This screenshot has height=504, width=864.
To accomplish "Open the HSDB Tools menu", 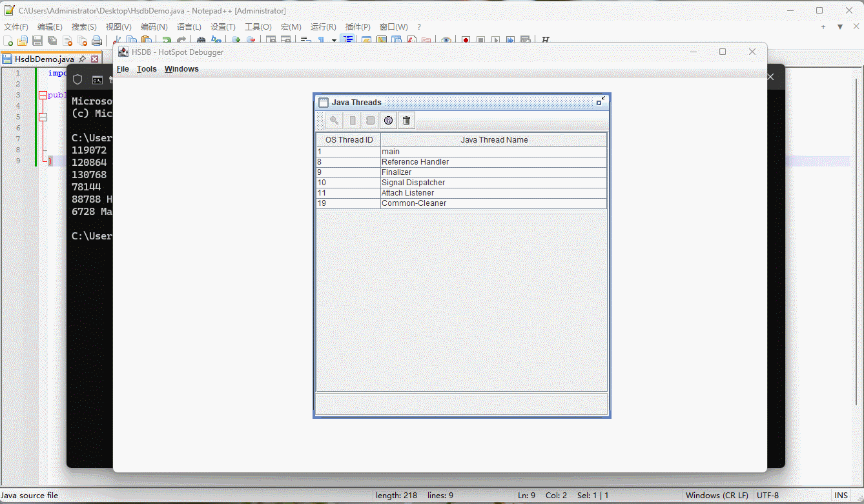I will [147, 69].
